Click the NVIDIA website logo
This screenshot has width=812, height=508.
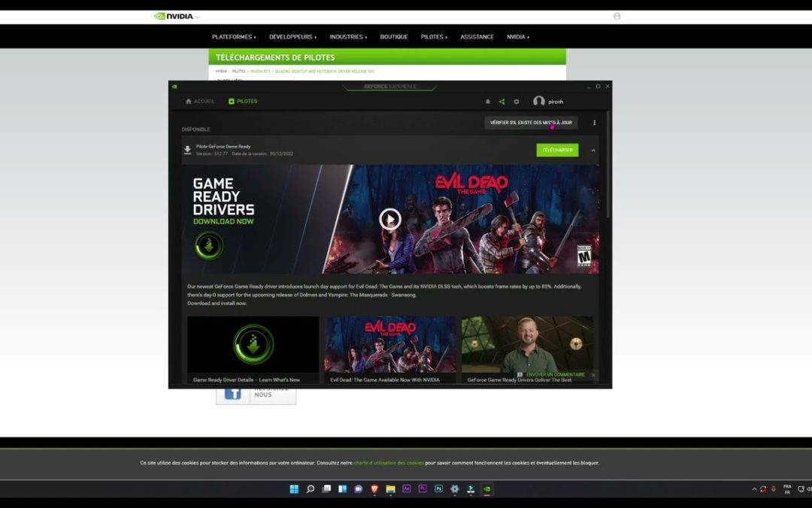coord(174,16)
